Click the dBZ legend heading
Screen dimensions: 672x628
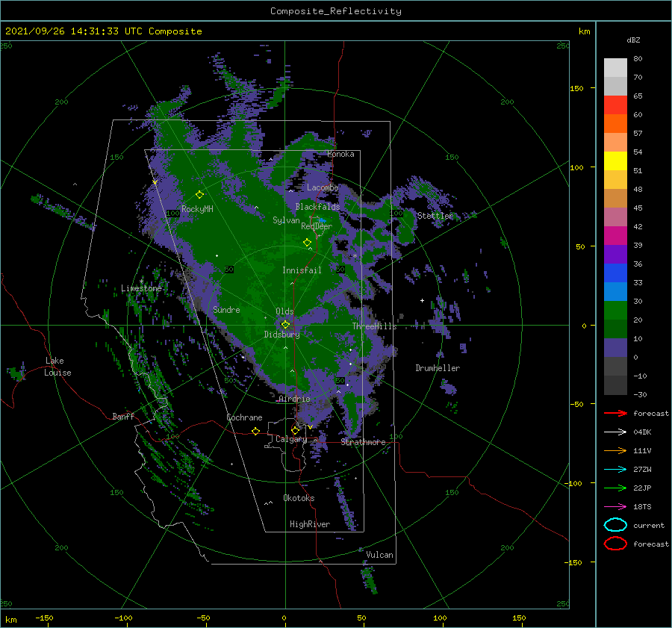(x=633, y=40)
